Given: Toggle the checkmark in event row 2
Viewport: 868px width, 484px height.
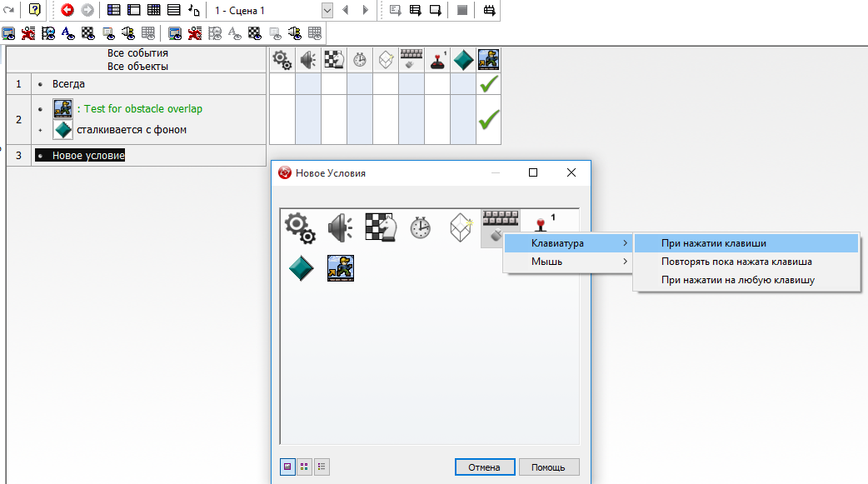Looking at the screenshot, I should [x=489, y=120].
